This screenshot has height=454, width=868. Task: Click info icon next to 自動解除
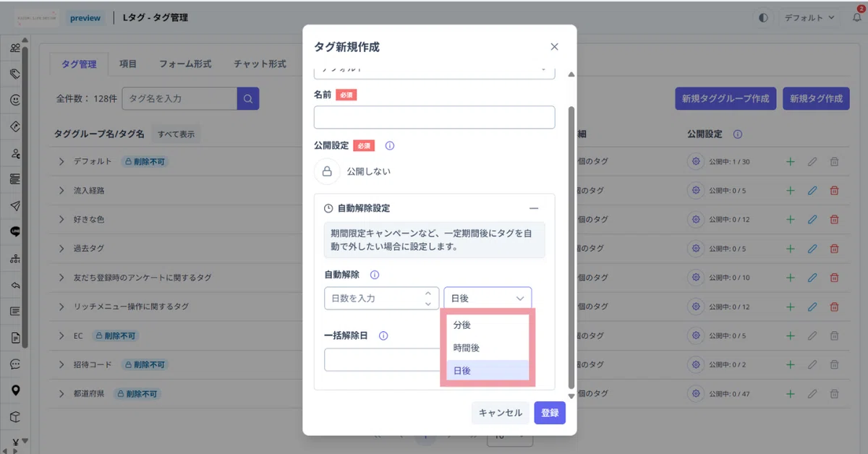pyautogui.click(x=375, y=275)
